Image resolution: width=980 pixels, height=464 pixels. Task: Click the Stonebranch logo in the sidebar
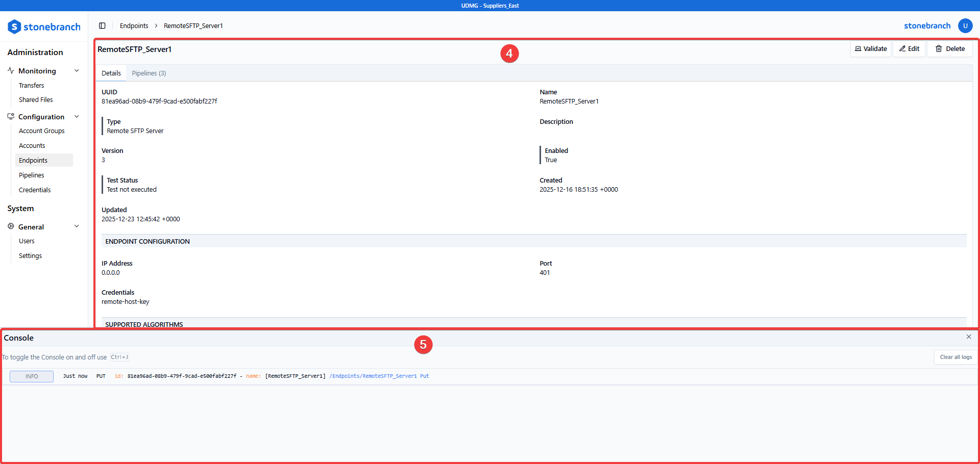coord(44,26)
